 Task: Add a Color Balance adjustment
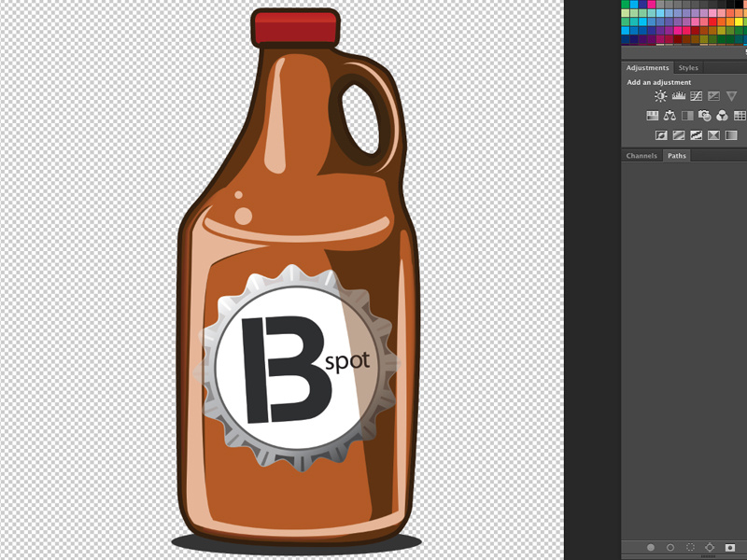tap(670, 115)
